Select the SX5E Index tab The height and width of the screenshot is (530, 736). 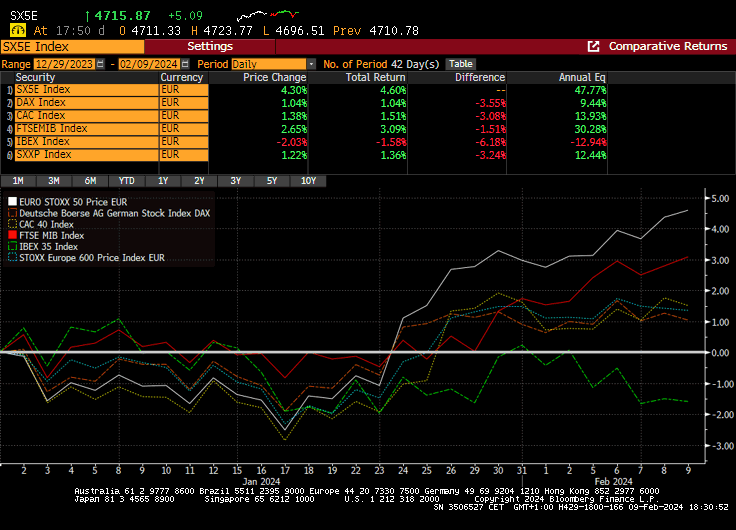point(72,46)
